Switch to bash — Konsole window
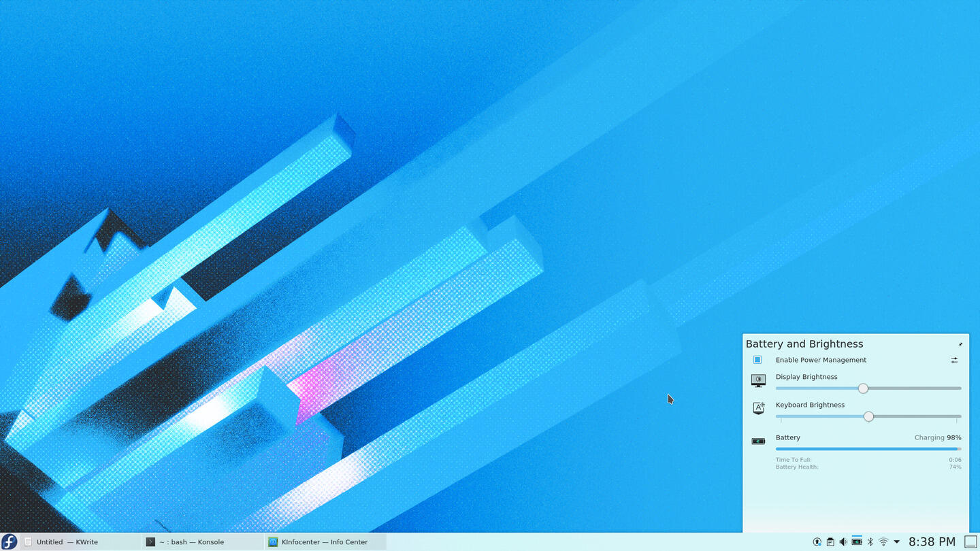Image resolution: width=980 pixels, height=551 pixels. click(203, 542)
